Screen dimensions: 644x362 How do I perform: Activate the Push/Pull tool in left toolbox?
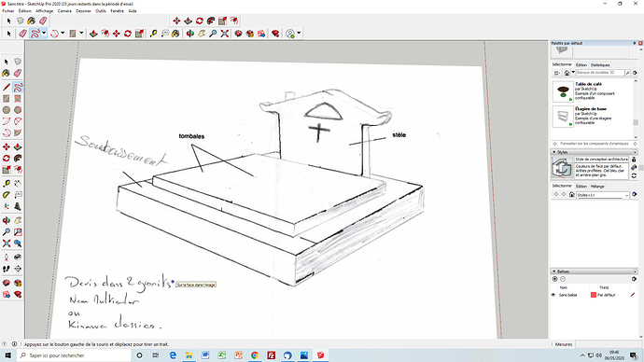pyautogui.click(x=18, y=146)
